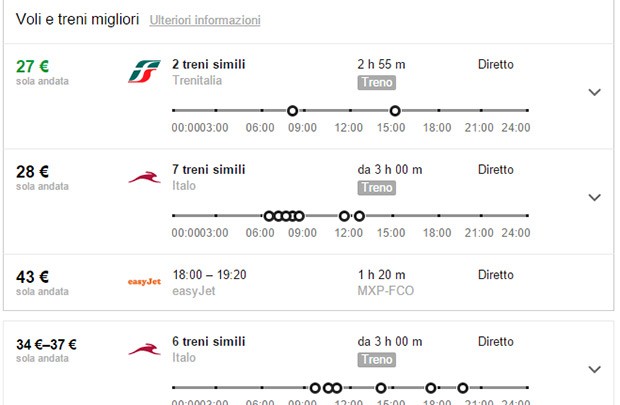Screen dimensions: 620x405
Task: Select the bottom Italo marker near 18:00
Action: pos(431,388)
